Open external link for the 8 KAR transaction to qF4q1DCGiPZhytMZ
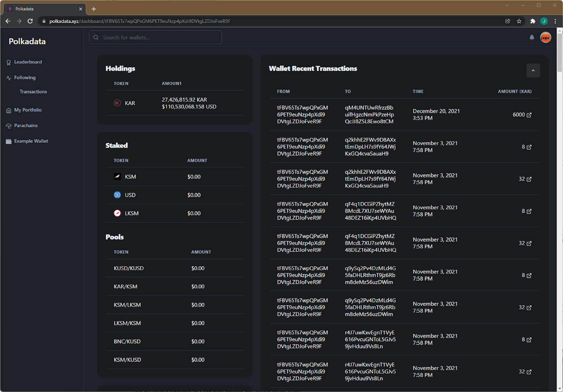 click(529, 211)
